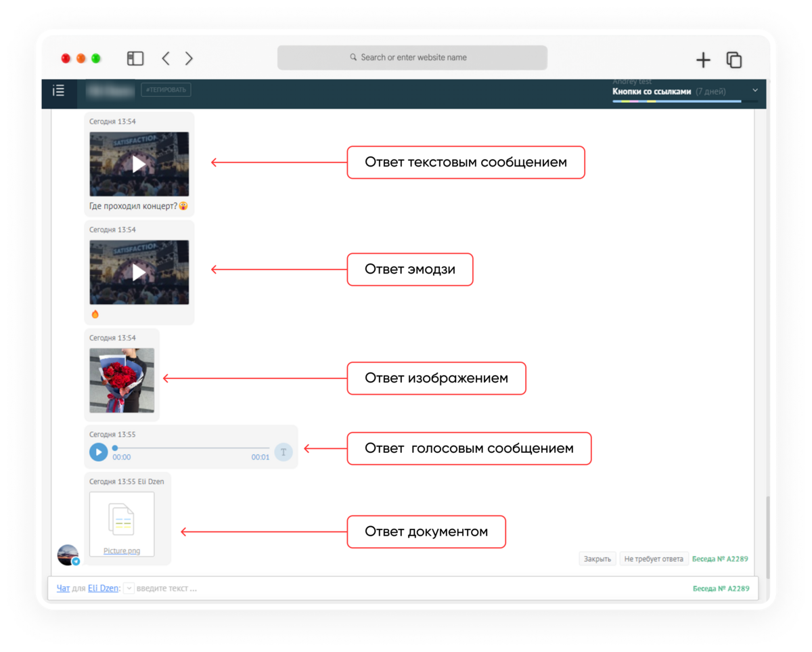Image resolution: width=812 pixels, height=652 pixels.
Task: Select Не требует ответа button
Action: (x=654, y=559)
